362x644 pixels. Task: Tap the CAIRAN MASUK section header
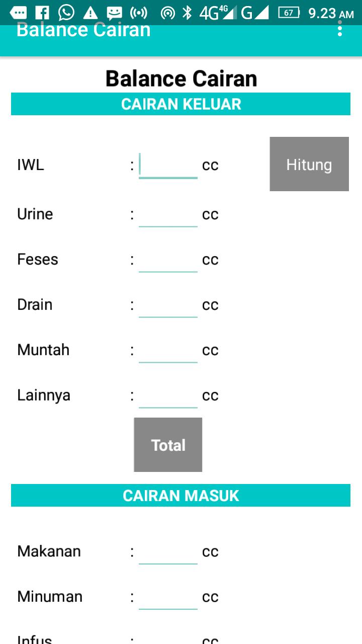pos(180,496)
